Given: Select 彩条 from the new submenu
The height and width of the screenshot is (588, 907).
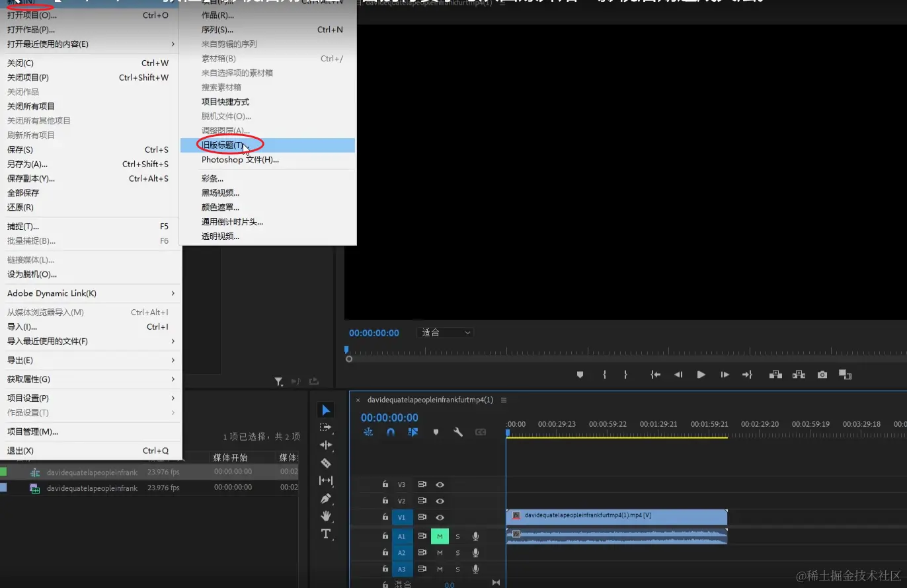Looking at the screenshot, I should (x=268, y=178).
